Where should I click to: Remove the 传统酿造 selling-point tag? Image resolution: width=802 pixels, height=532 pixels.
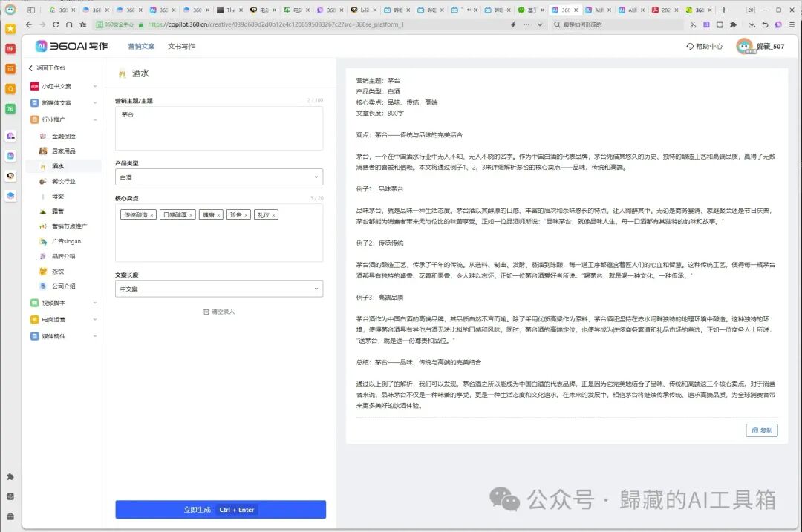[x=152, y=215]
